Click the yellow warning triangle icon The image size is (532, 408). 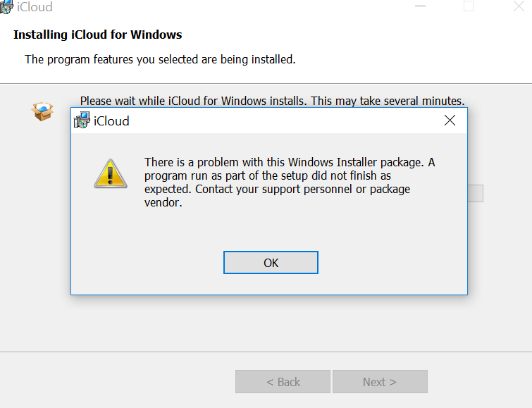tap(110, 173)
